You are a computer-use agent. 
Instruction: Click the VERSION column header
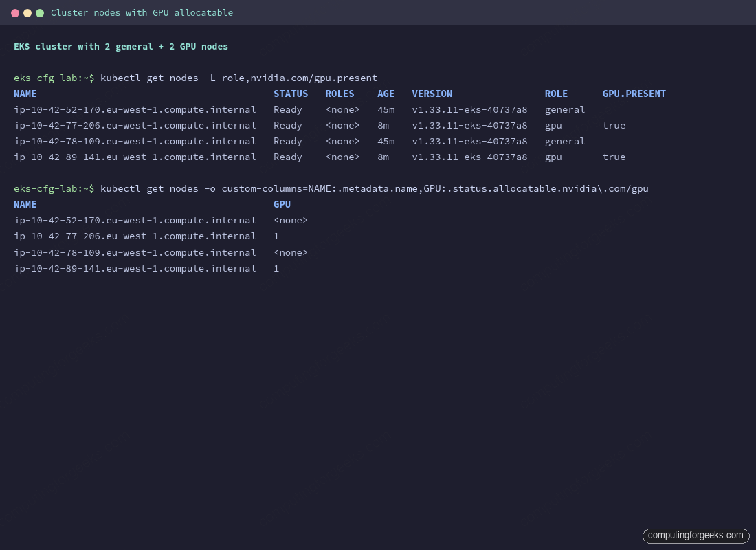pyautogui.click(x=432, y=93)
